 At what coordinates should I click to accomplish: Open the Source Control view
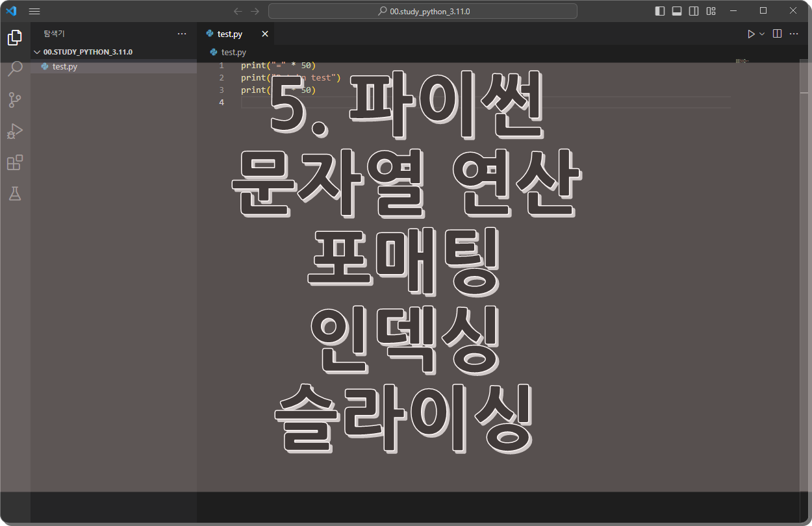coord(14,100)
